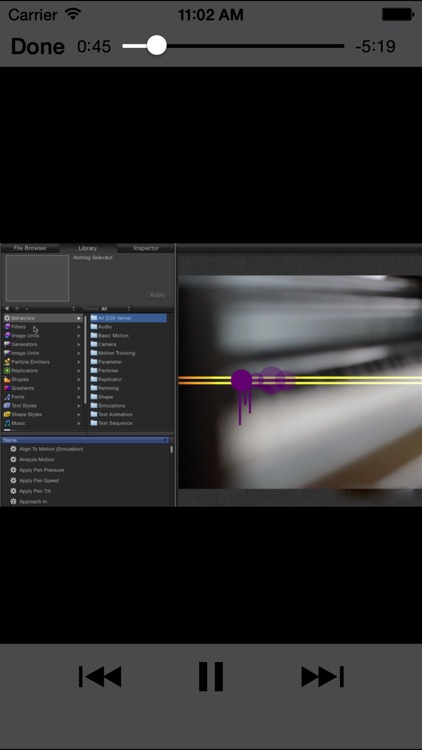Image resolution: width=422 pixels, height=750 pixels.
Task: Open the Simulations folder icon
Action: (x=94, y=406)
